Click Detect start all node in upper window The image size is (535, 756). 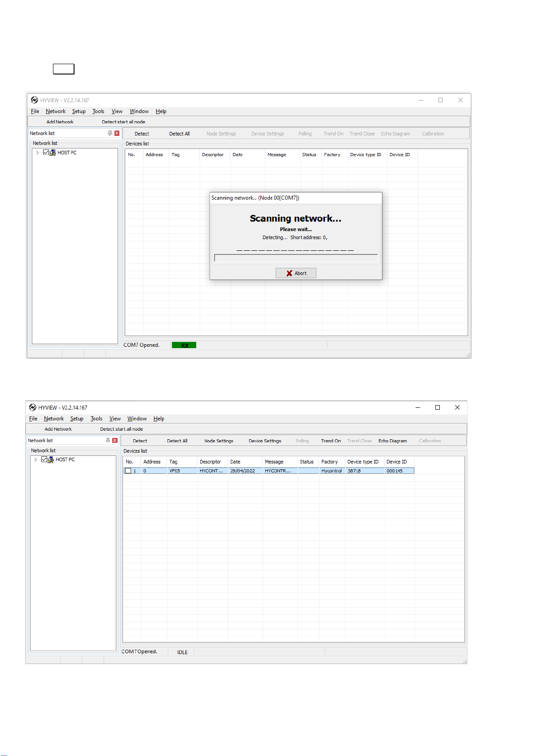point(123,122)
